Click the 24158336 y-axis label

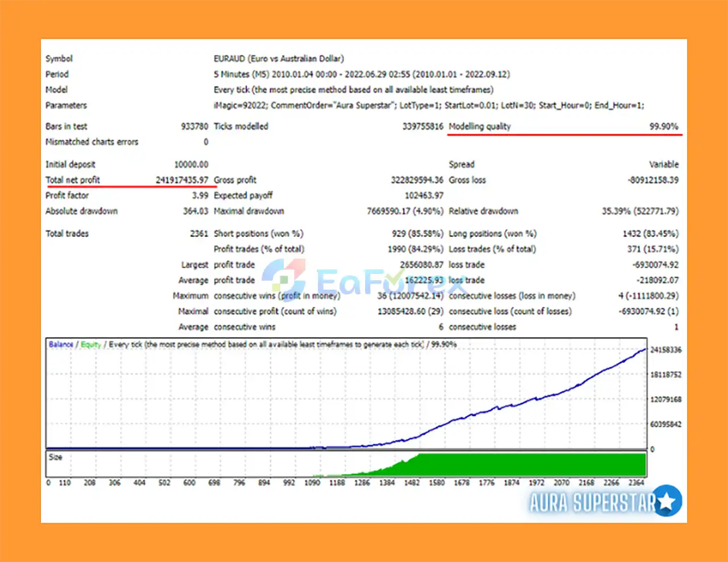(x=665, y=350)
